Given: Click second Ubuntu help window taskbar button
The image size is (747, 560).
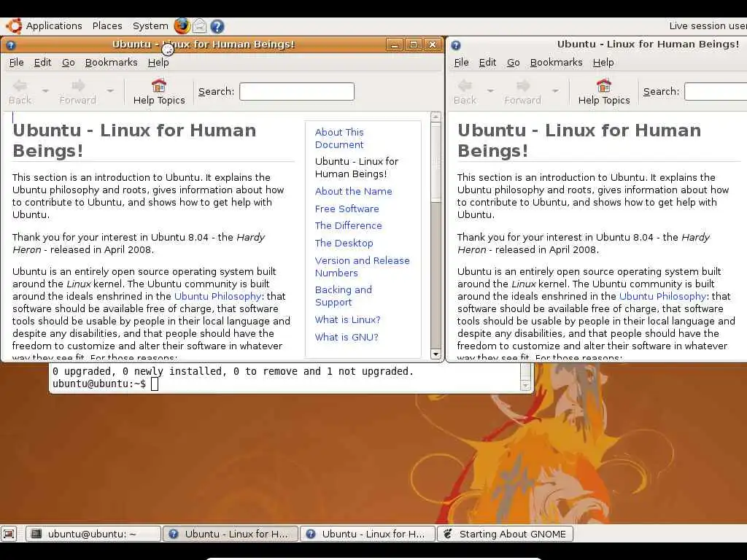Looking at the screenshot, I should click(368, 534).
